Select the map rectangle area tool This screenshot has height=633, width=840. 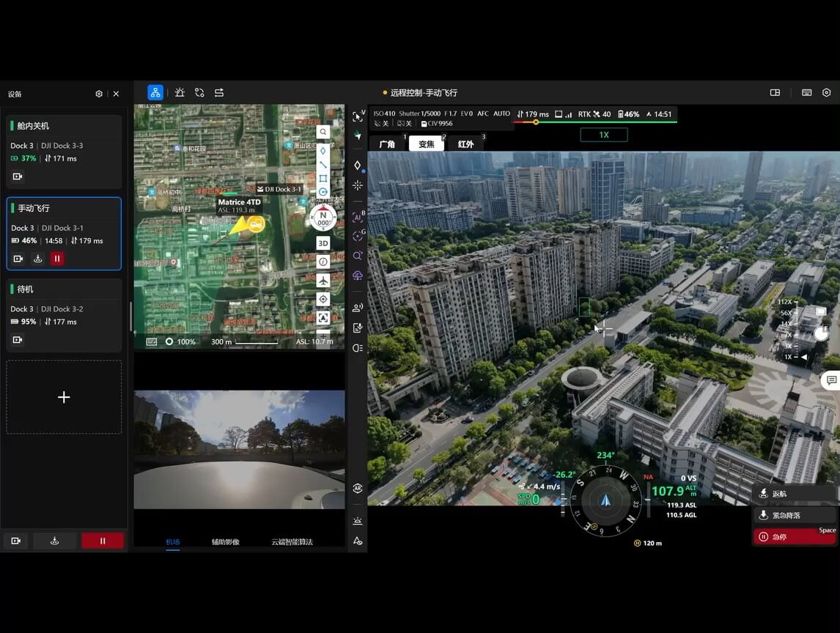(323, 178)
